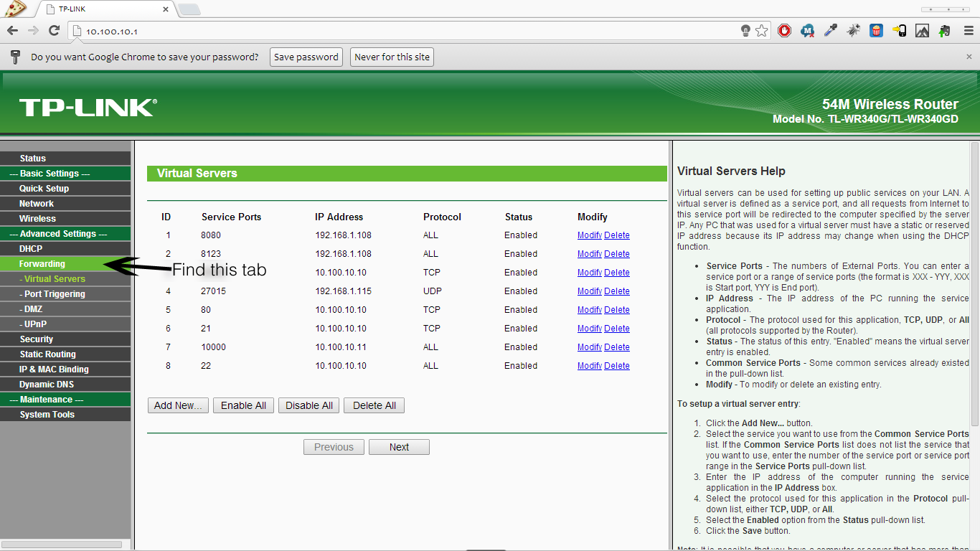Activate the eyedropper color picker extension
Viewport: 980px width, 551px height.
coord(831,31)
